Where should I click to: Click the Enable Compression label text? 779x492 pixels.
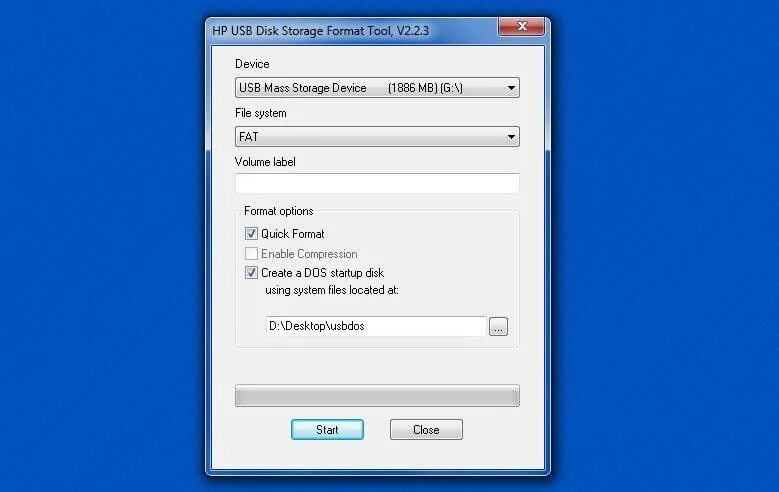tap(309, 254)
